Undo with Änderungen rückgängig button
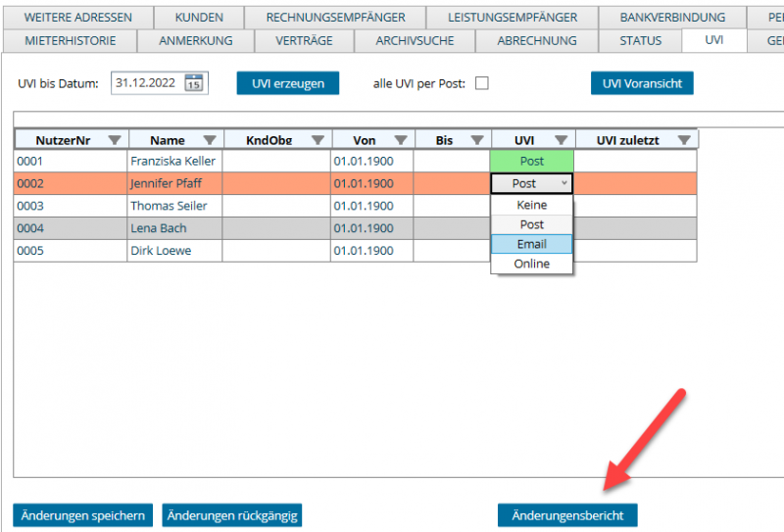Screen dimensions: 784x532 [232, 515]
